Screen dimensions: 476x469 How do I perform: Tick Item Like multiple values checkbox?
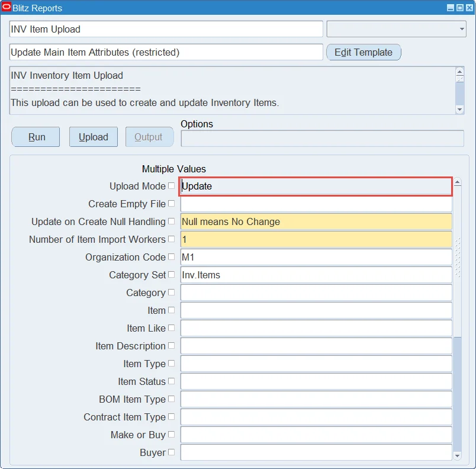tap(172, 327)
